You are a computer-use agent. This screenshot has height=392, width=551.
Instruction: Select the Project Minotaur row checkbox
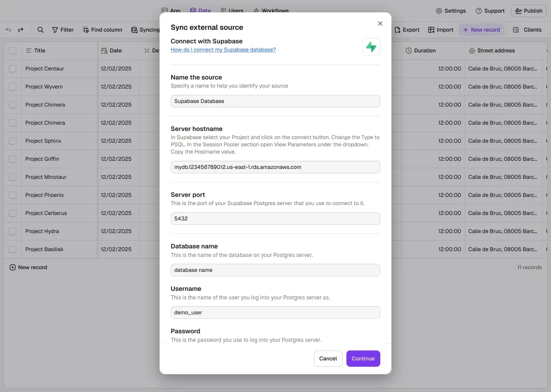13,177
